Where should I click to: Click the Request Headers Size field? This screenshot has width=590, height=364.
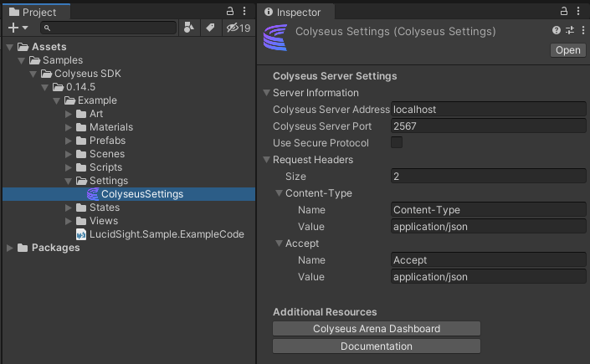(489, 177)
